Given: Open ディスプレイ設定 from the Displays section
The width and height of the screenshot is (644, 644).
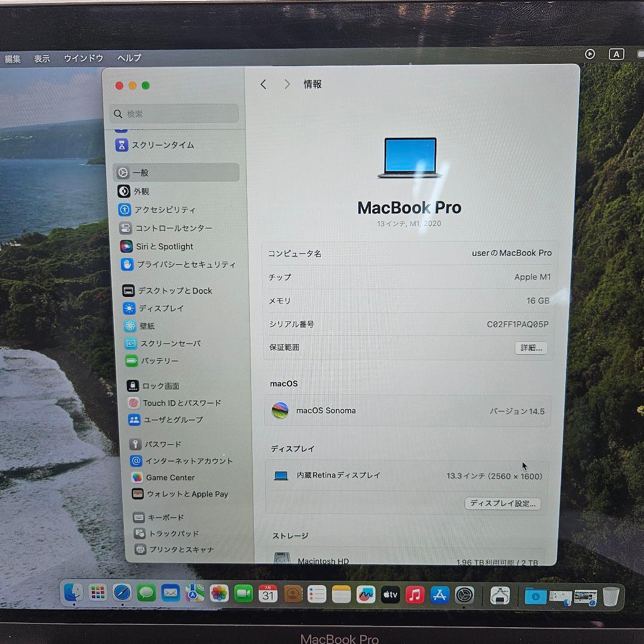Looking at the screenshot, I should tap(502, 503).
